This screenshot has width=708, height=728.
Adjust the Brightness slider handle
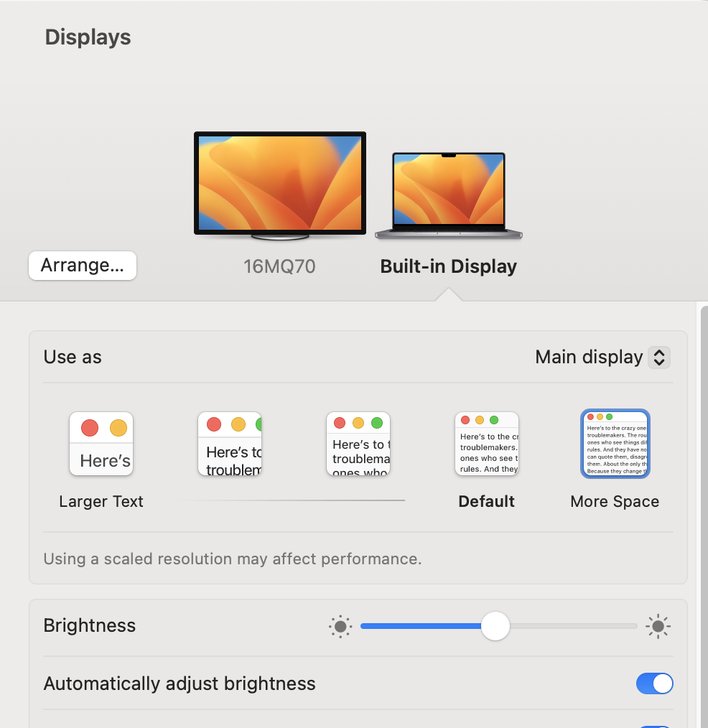[x=495, y=626]
